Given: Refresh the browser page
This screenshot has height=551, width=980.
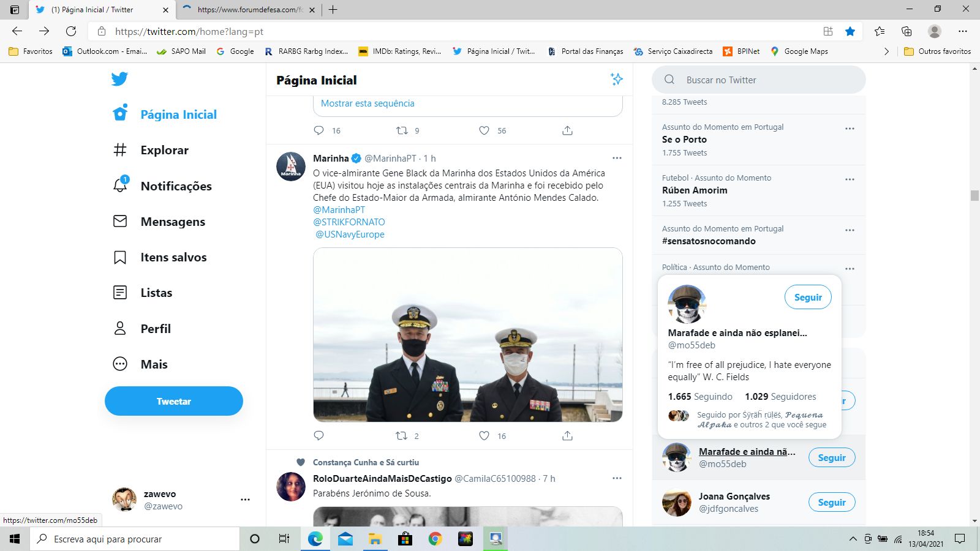Looking at the screenshot, I should [x=71, y=31].
